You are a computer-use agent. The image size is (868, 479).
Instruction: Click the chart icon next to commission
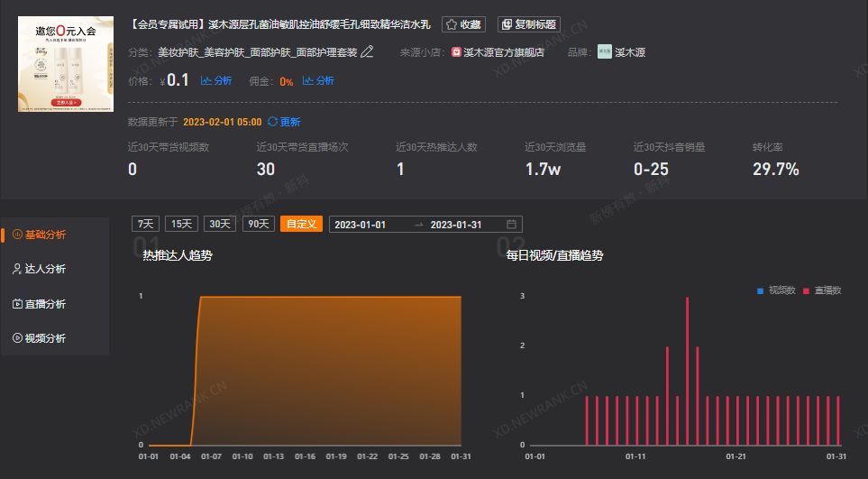point(308,80)
